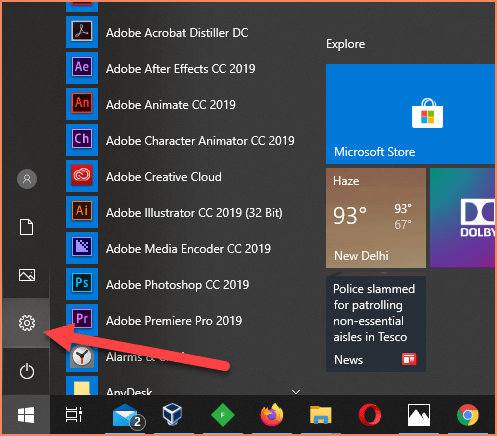Click the green diamond taskbar icon
The image size is (497, 436).
click(223, 415)
